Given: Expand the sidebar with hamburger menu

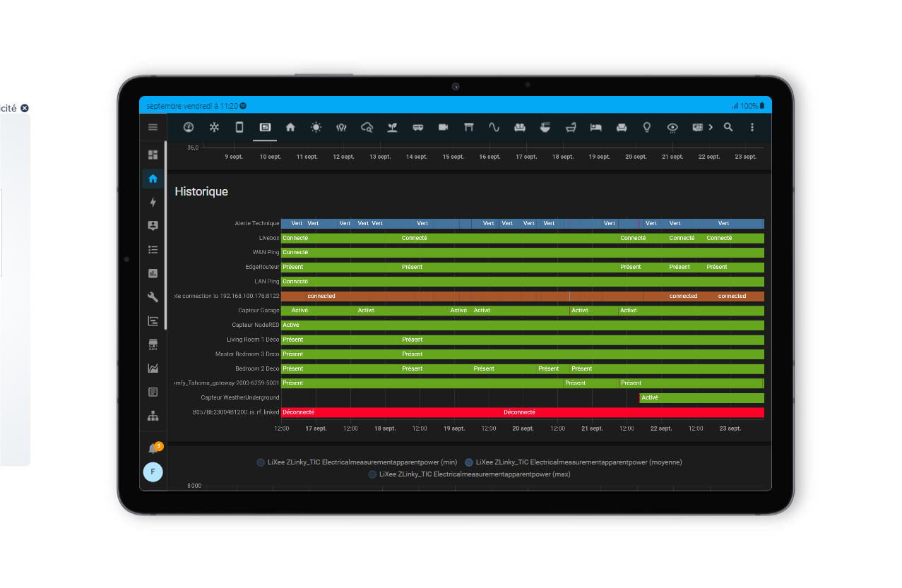Looking at the screenshot, I should pyautogui.click(x=153, y=127).
